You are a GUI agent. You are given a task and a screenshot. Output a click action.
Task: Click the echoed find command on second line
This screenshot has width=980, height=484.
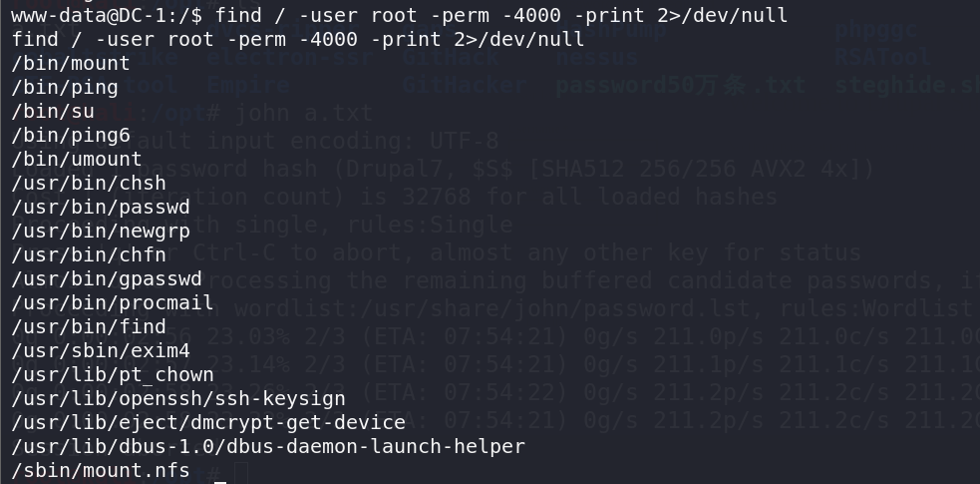297,39
